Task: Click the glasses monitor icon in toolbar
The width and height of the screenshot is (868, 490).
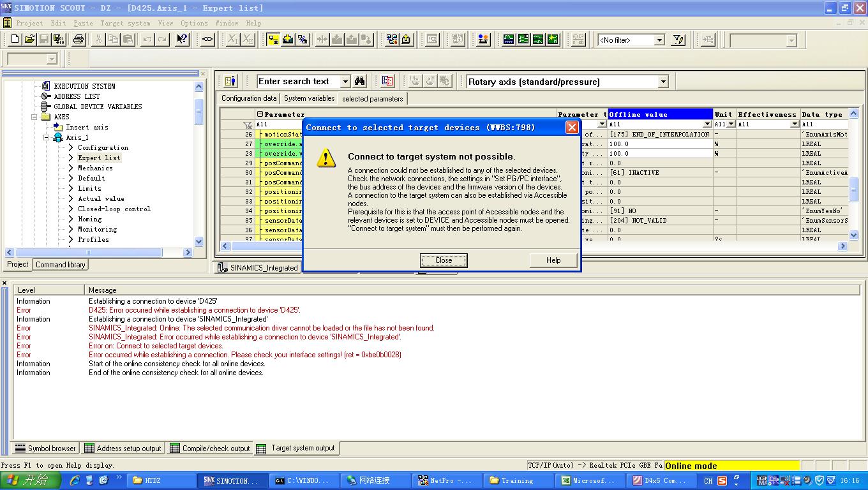Action: click(207, 40)
